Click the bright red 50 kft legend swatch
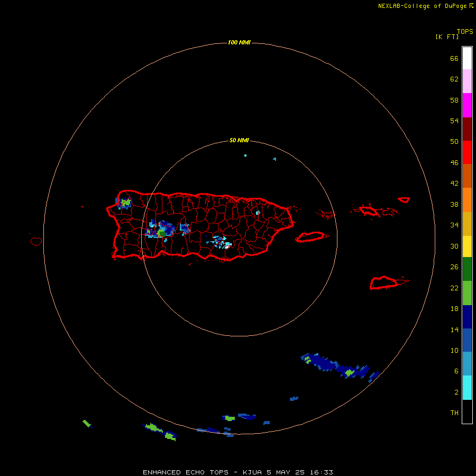The width and height of the screenshot is (476, 476). [x=467, y=152]
